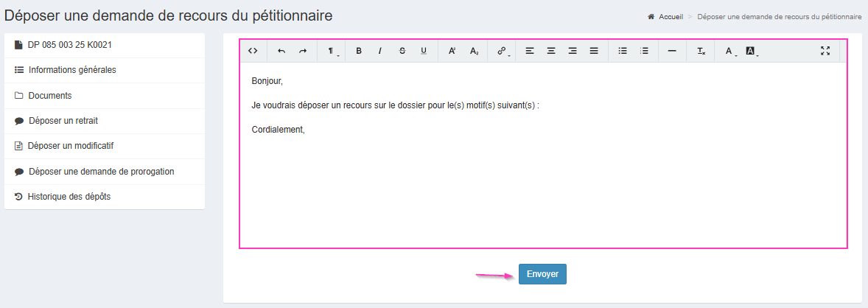Toggle bold formatting

[x=359, y=51]
